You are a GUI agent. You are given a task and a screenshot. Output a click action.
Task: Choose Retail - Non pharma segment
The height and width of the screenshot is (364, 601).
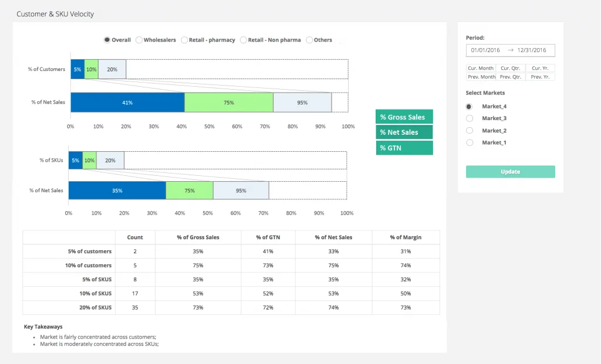244,40
